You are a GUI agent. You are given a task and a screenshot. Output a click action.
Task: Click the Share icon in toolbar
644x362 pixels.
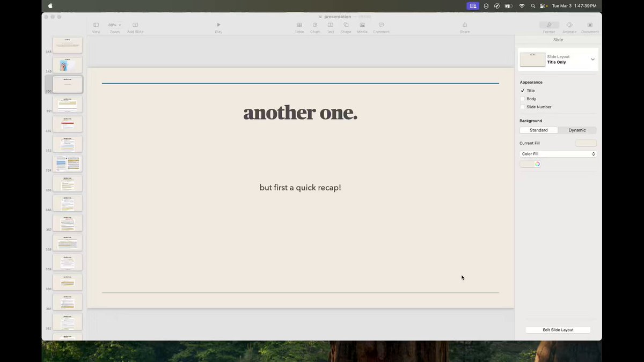click(465, 25)
